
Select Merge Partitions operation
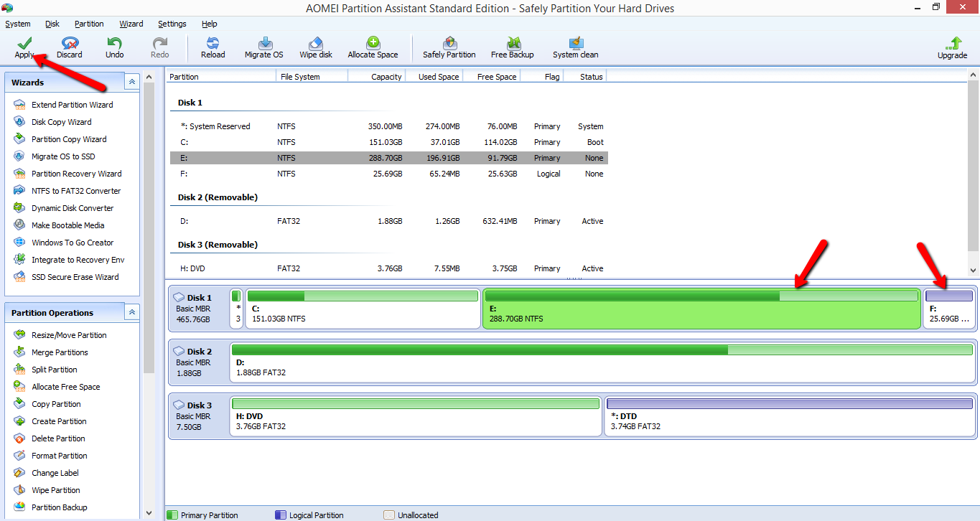point(60,352)
